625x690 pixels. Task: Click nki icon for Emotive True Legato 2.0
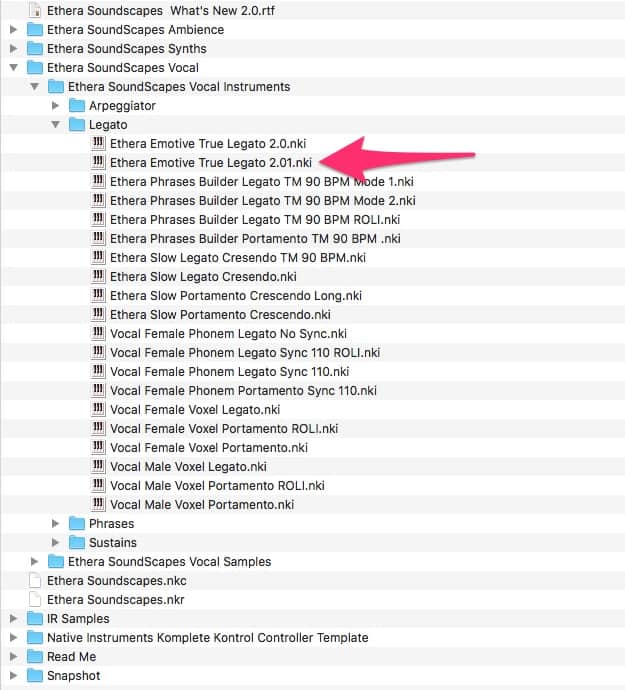[x=98, y=143]
